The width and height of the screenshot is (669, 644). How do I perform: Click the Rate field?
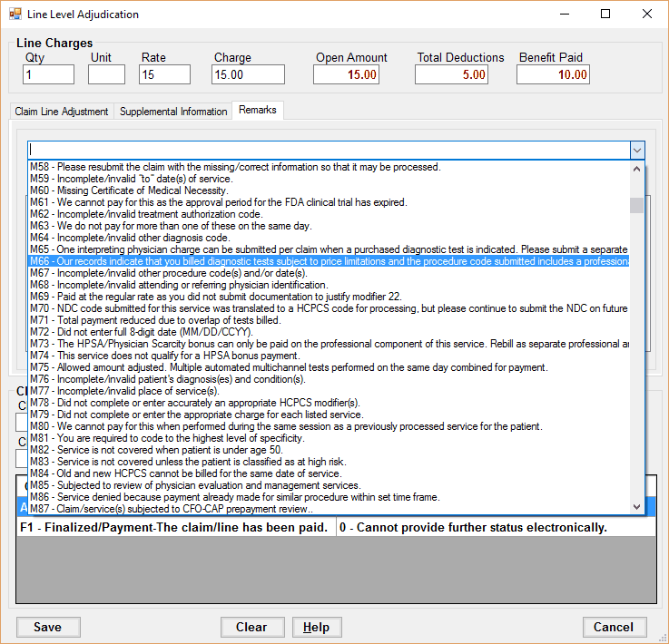pyautogui.click(x=164, y=74)
